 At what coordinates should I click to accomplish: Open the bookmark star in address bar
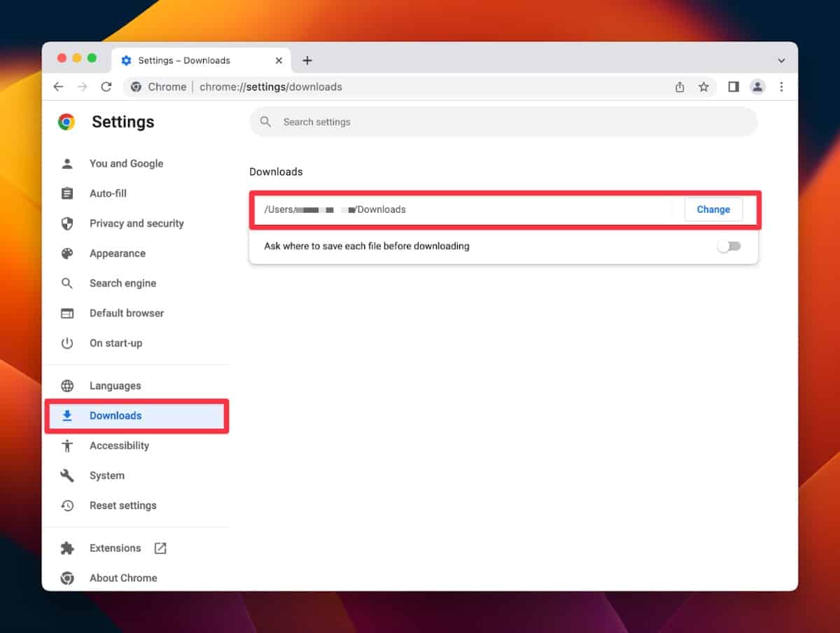click(704, 87)
